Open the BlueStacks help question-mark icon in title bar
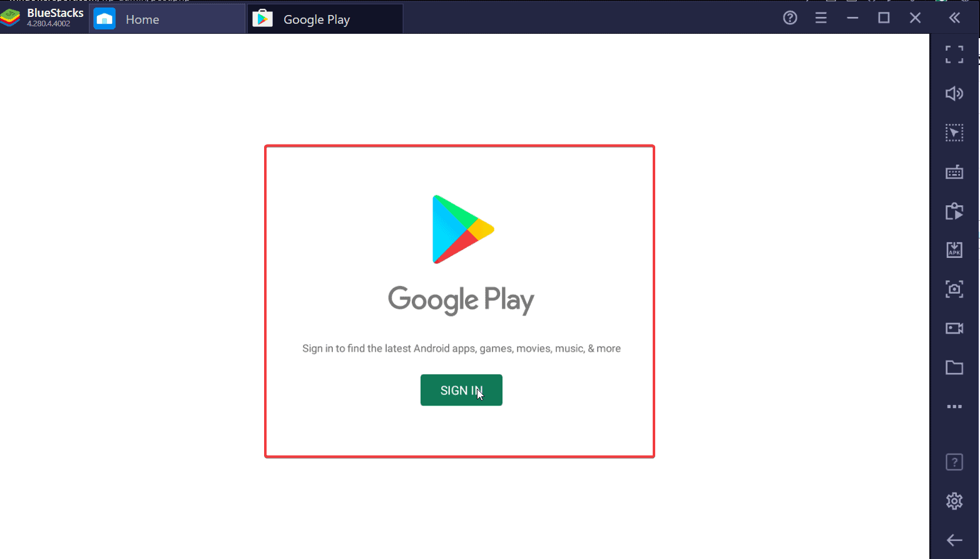Viewport: 980px width, 559px height. [x=790, y=18]
